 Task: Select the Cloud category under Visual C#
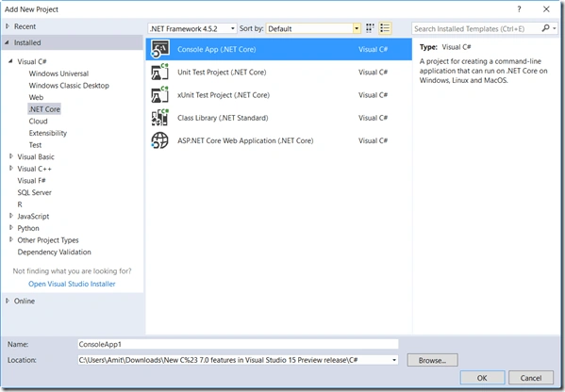tap(38, 121)
